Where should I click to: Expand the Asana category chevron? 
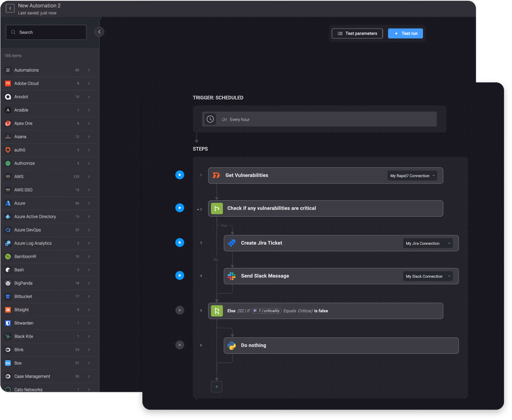[89, 137]
